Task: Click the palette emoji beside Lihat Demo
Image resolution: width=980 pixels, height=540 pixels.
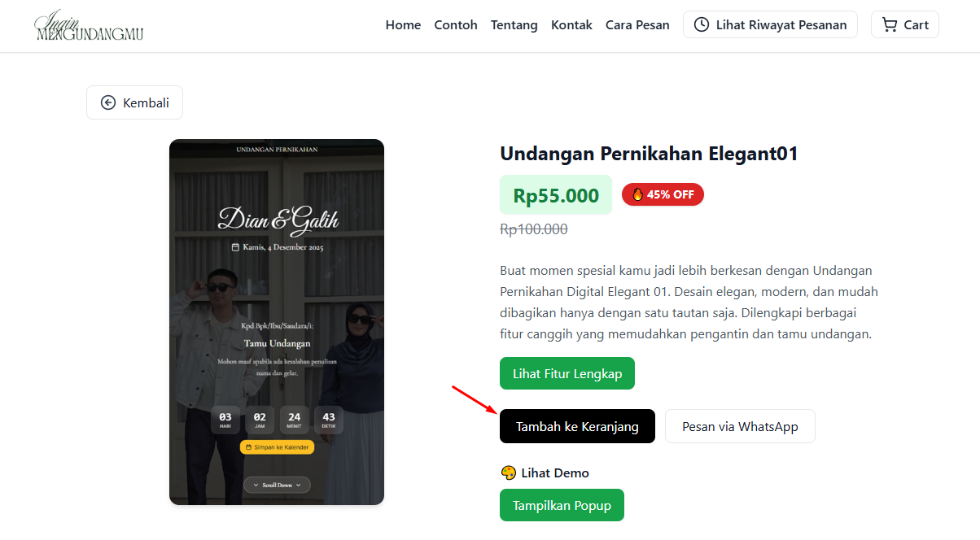Action: pyautogui.click(x=508, y=472)
